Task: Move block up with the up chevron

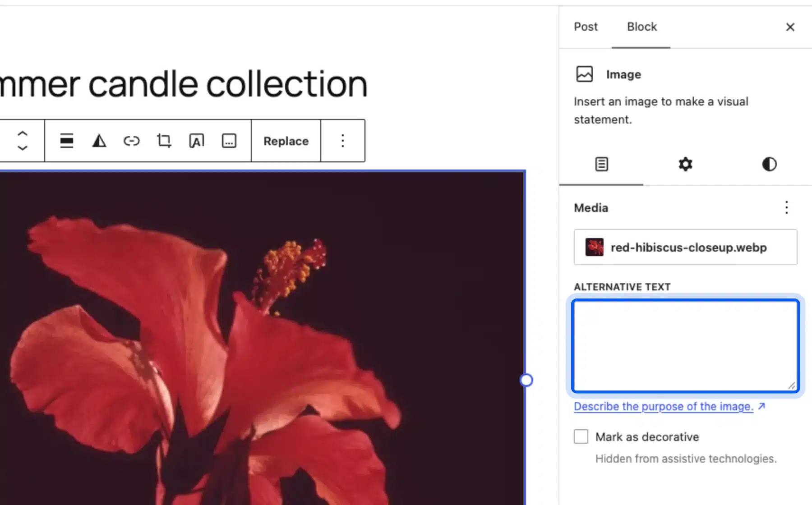Action: tap(23, 134)
